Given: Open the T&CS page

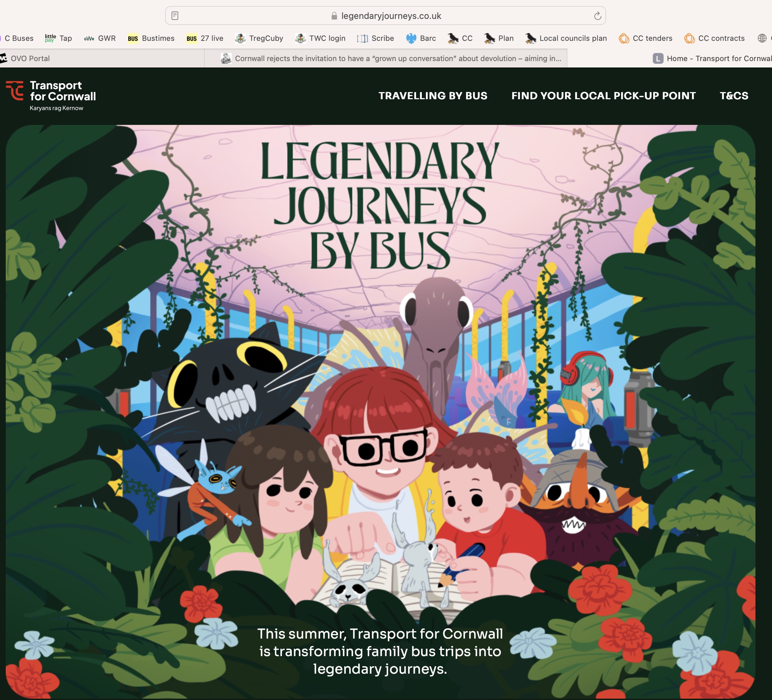Looking at the screenshot, I should (735, 96).
